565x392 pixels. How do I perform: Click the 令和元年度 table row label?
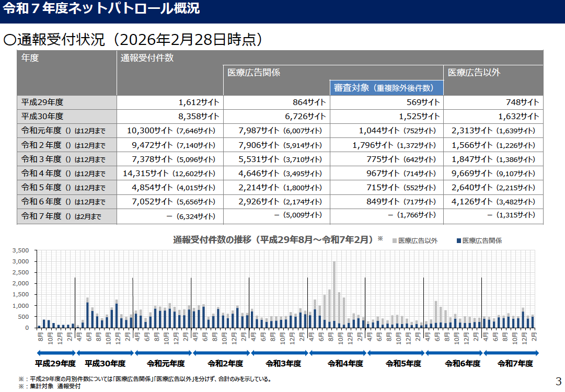(x=67, y=131)
